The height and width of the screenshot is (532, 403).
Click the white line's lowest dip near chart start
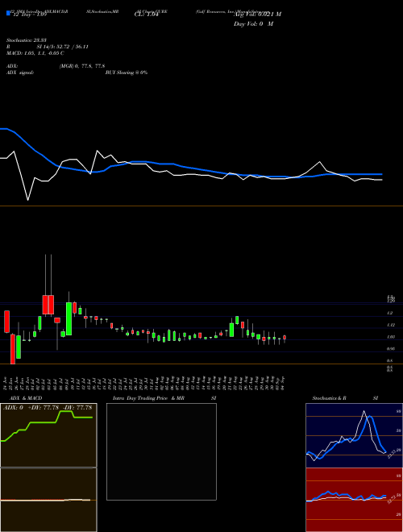28,200
